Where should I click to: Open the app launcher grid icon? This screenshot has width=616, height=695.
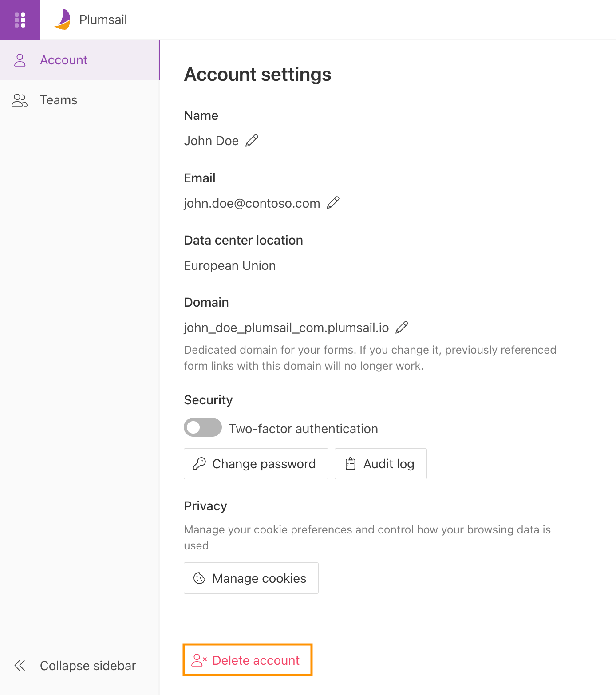pos(20,20)
